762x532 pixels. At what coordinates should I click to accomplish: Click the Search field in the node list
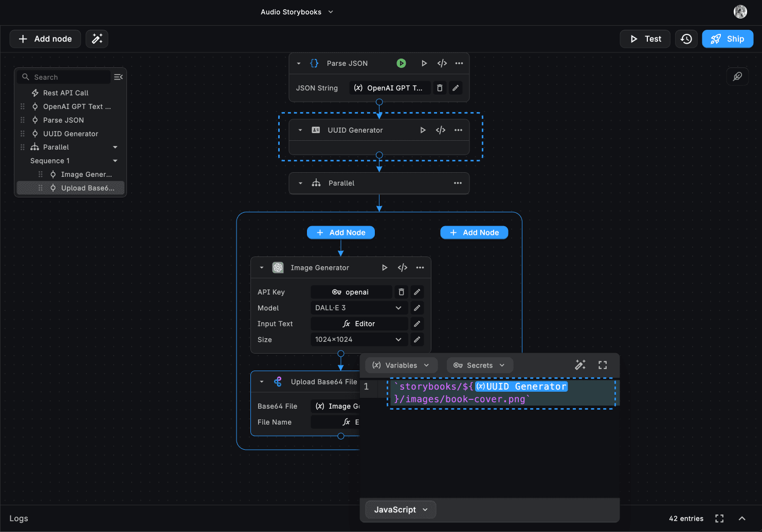pos(69,77)
